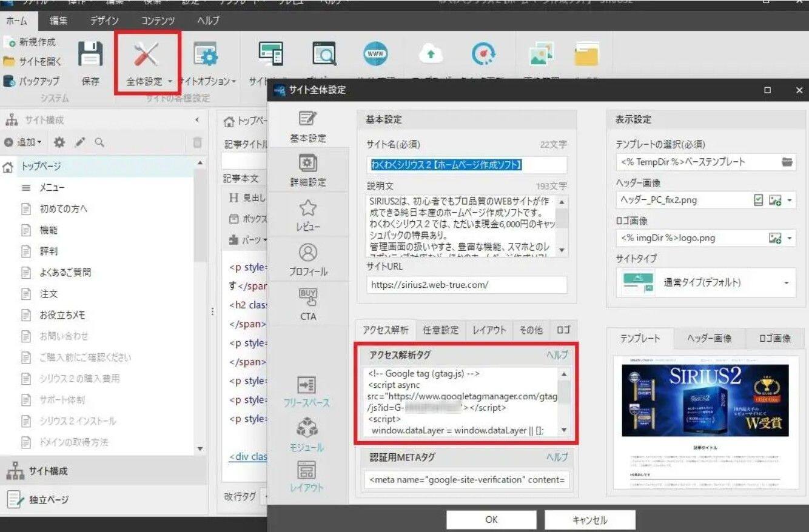Click the magnifier preview icon in ribbon
The image size is (809, 532).
click(x=324, y=55)
